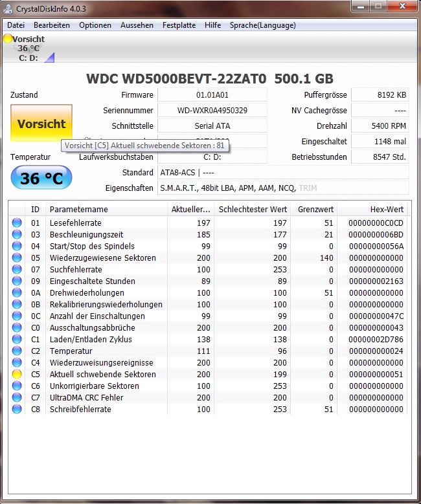The image size is (421, 504).
Task: Click the blue triangle next to C: D:
Action: coord(49,58)
